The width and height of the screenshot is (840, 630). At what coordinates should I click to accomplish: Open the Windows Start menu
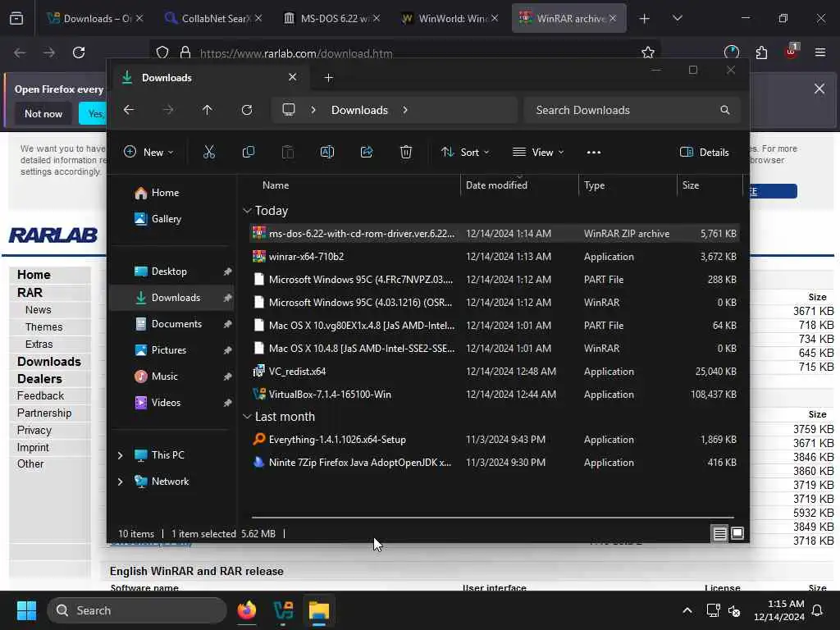coord(26,610)
